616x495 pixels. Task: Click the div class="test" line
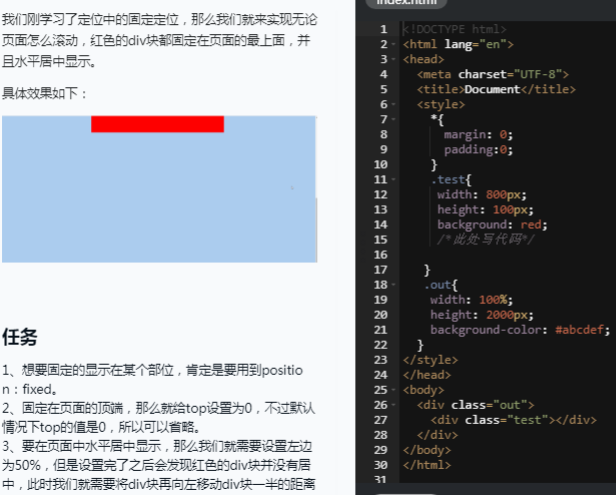[513, 420]
